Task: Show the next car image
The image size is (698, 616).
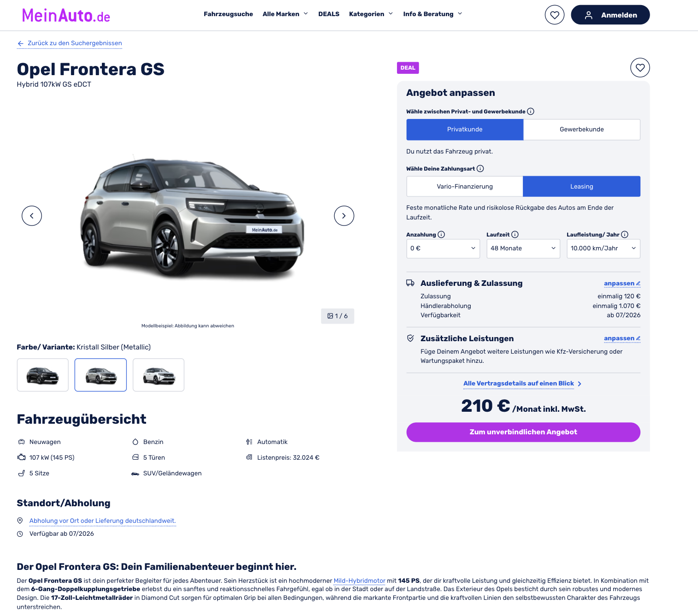Action: (344, 216)
